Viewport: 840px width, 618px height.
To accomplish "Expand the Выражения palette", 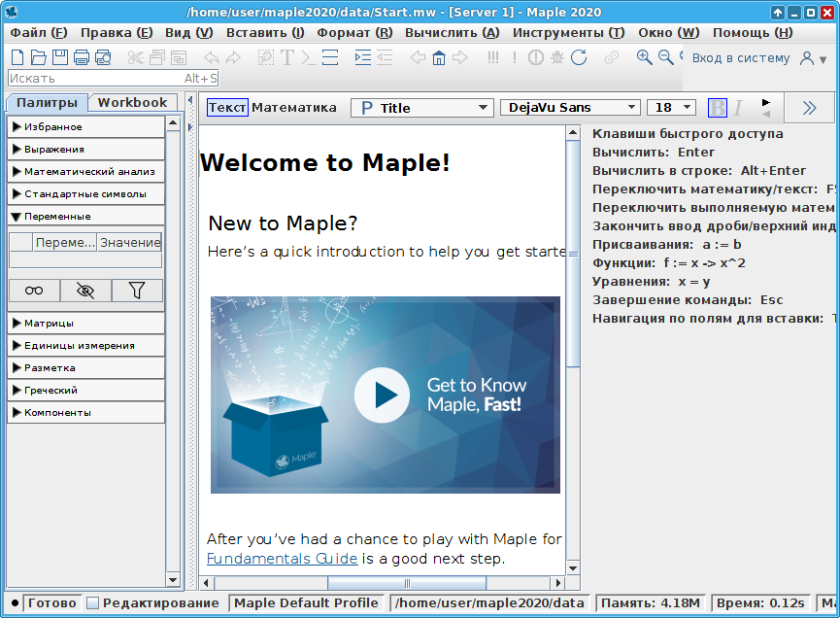I will click(x=85, y=149).
